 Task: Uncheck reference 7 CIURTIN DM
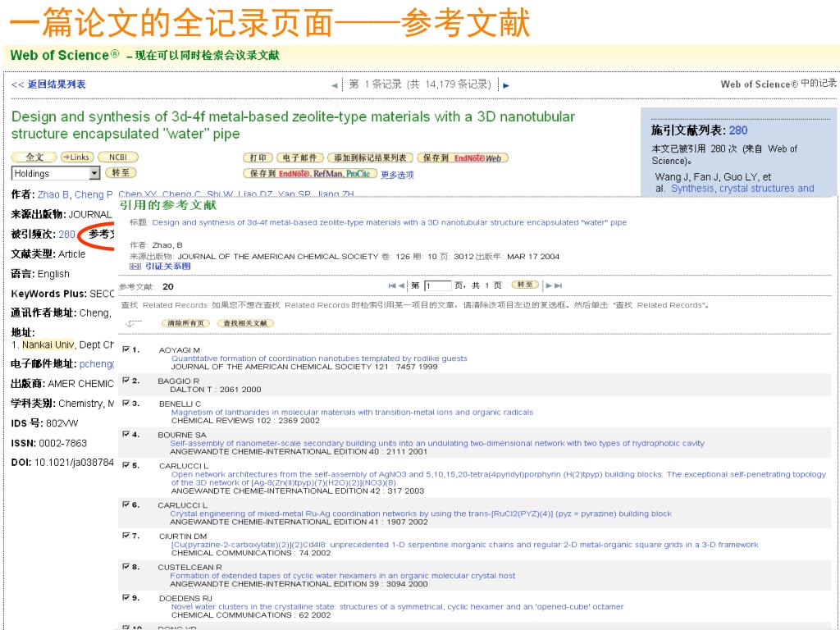tap(126, 535)
